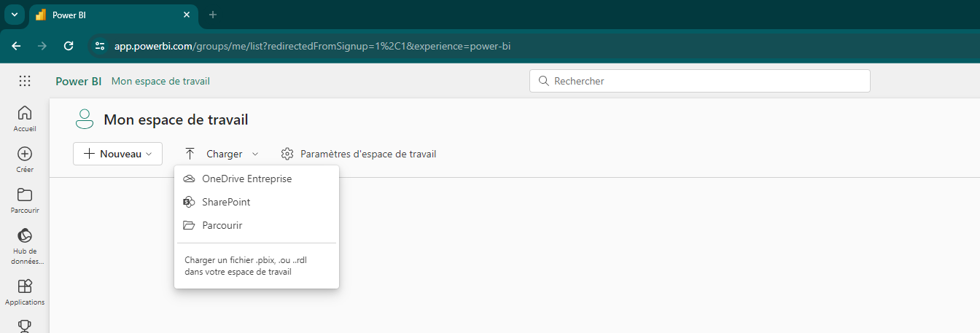Expand the Nouveau dropdown button
This screenshot has height=333, width=980.
[x=117, y=154]
